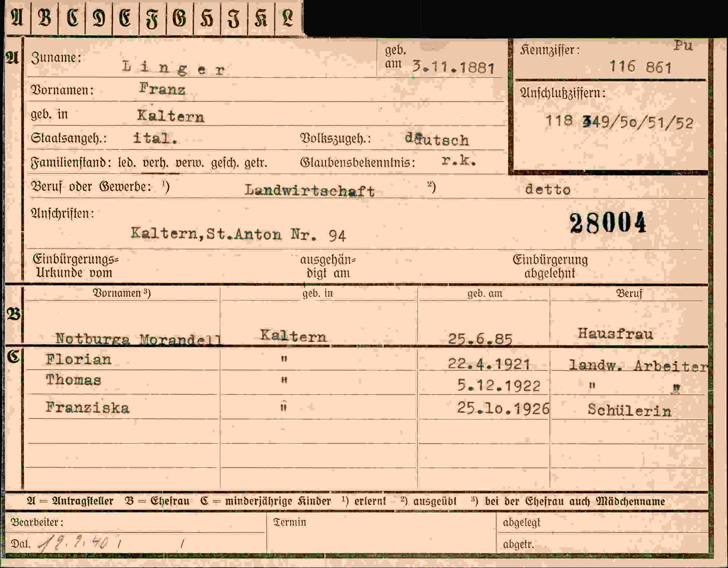Click the wife's birth date '25.6.85'
Image resolution: width=728 pixels, height=568 pixels.
point(480,339)
